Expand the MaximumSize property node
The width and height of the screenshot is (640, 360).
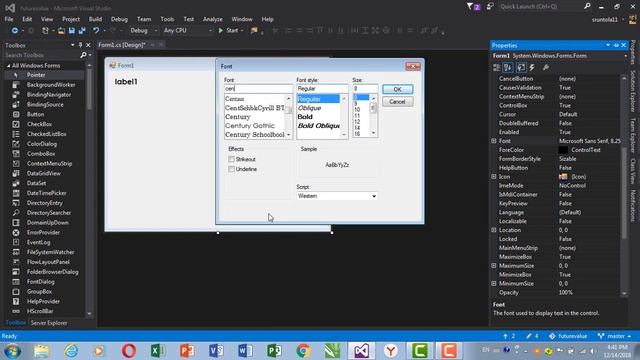(x=494, y=266)
